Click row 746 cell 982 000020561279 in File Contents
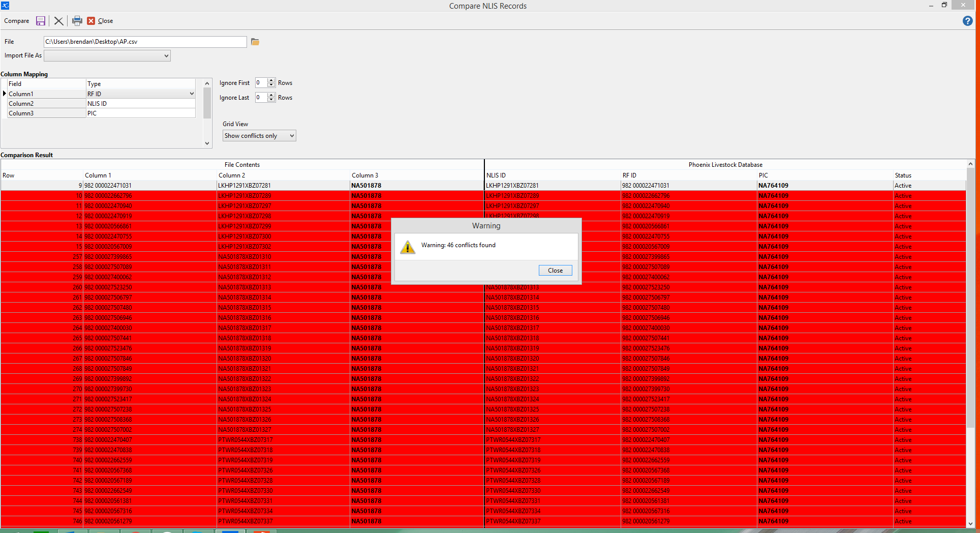 (x=150, y=521)
